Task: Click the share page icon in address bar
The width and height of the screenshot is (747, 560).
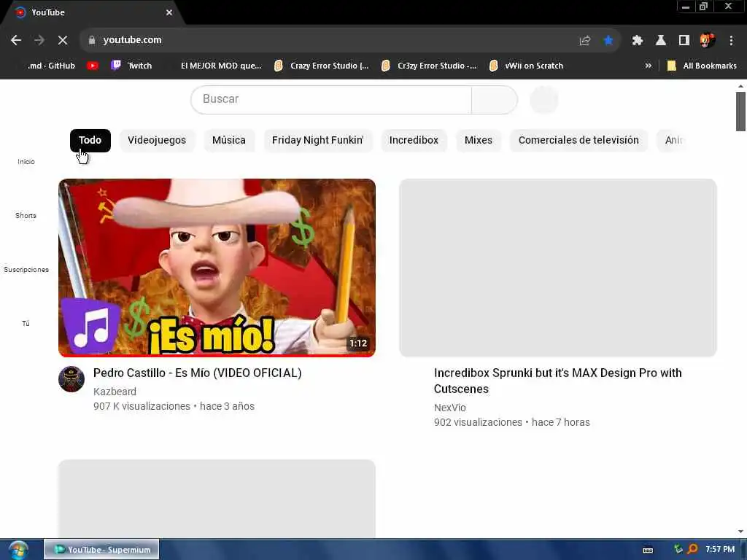Action: tap(585, 41)
